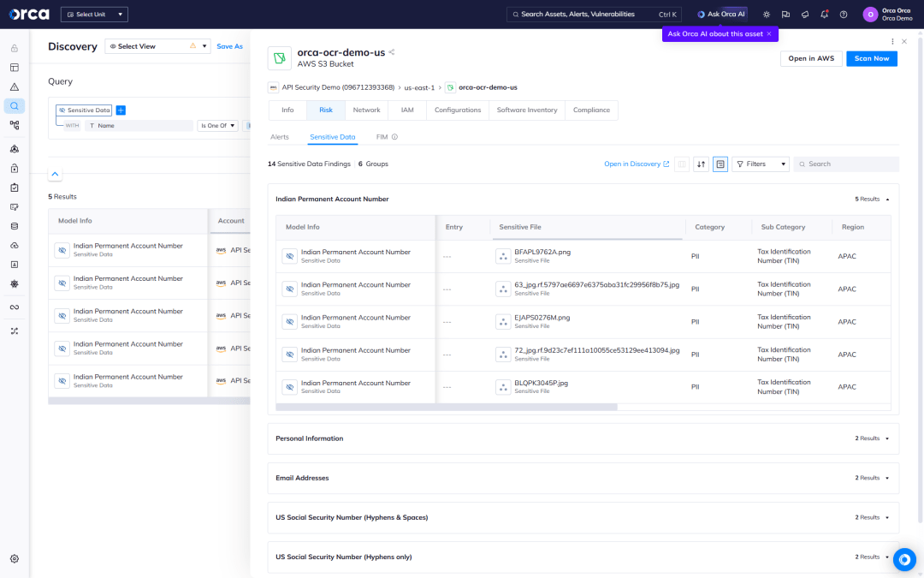
Task: Switch to the Configurations tab
Action: (x=457, y=110)
